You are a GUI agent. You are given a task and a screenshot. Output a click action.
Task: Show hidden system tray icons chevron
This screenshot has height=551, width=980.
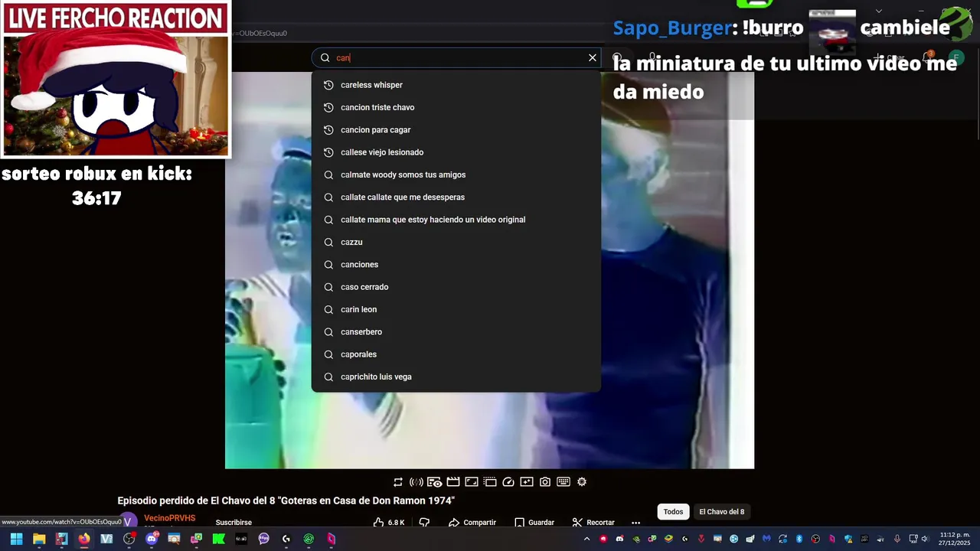point(586,539)
